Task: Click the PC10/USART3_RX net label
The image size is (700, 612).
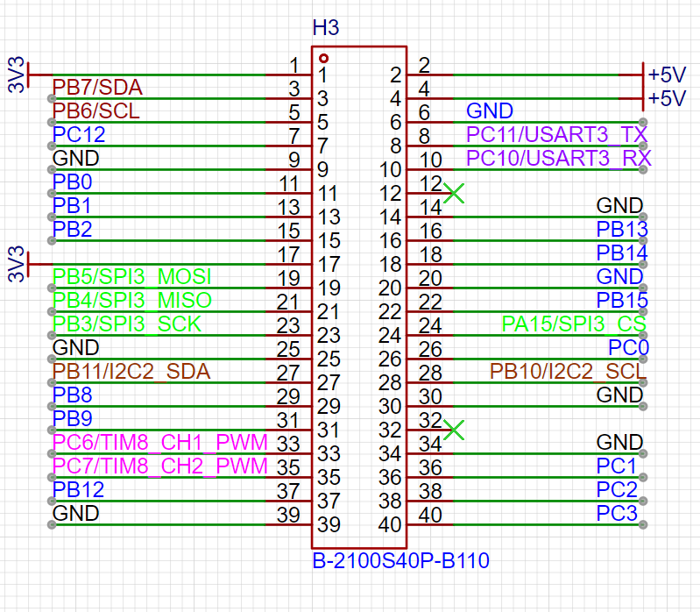Action: coord(558,158)
